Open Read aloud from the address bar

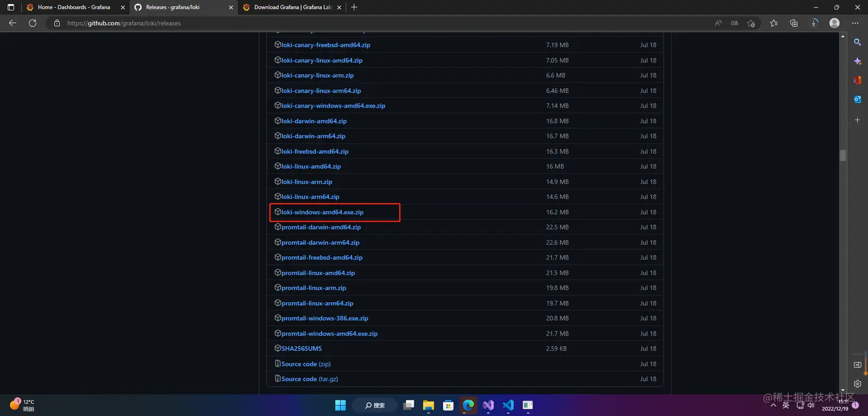718,23
